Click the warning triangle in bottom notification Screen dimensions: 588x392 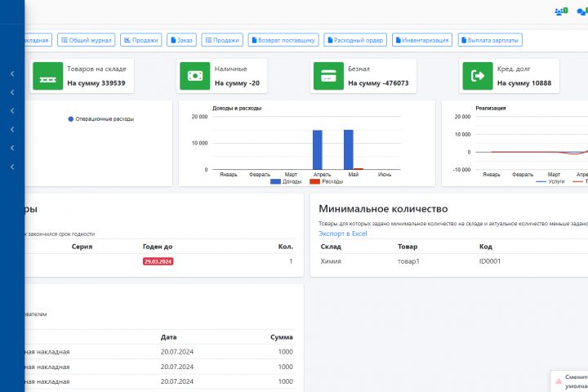(x=559, y=381)
